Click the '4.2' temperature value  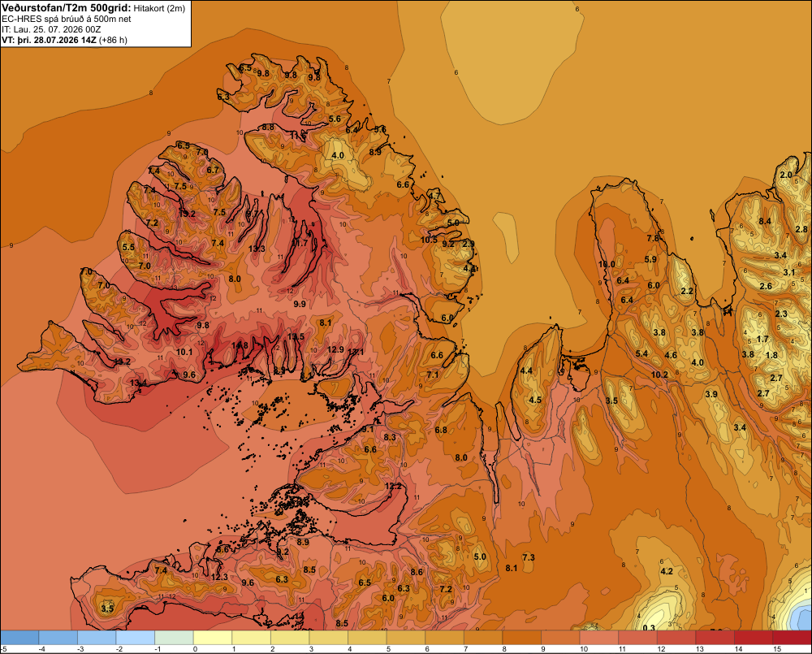pos(667,571)
